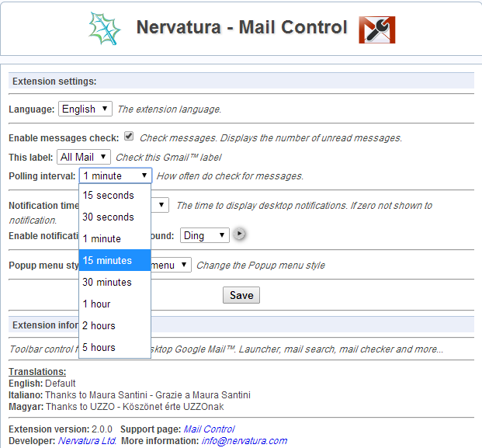Image resolution: width=482 pixels, height=448 pixels.
Task: Collapse the Polling interval dropdown
Action: 116,175
